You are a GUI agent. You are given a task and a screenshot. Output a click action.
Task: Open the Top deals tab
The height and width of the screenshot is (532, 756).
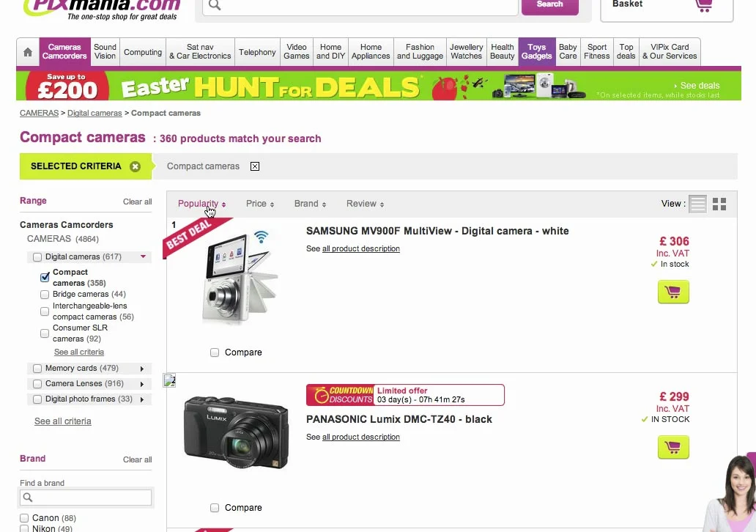(626, 51)
